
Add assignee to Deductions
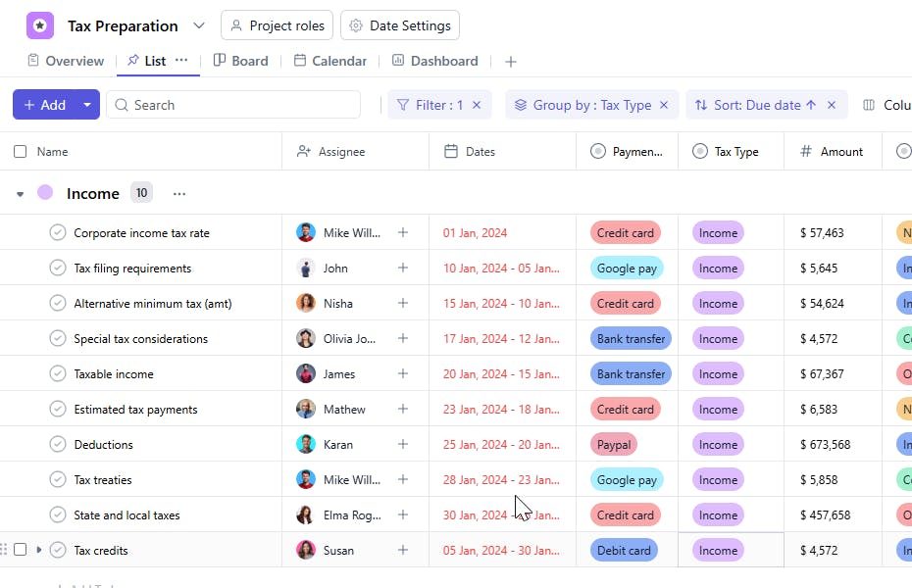coord(402,445)
